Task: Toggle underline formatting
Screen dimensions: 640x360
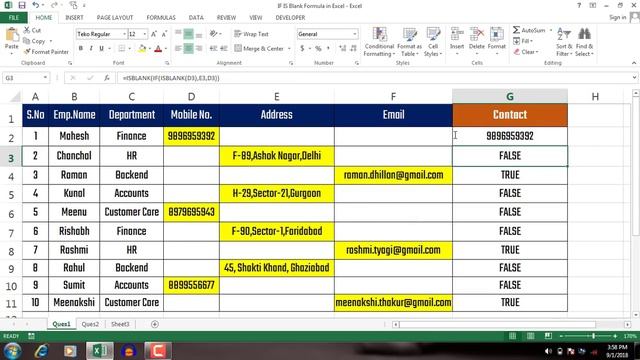Action: (x=101, y=49)
